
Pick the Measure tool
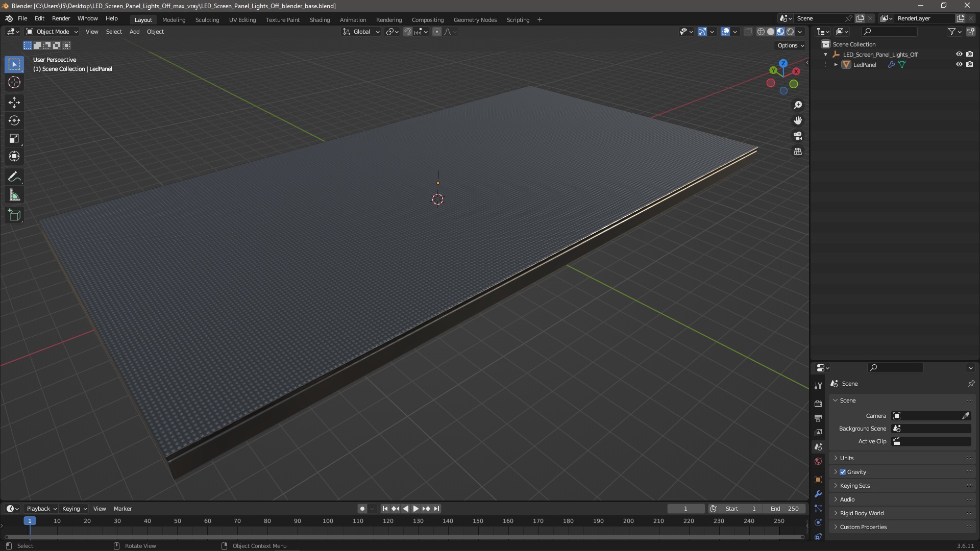pos(14,195)
